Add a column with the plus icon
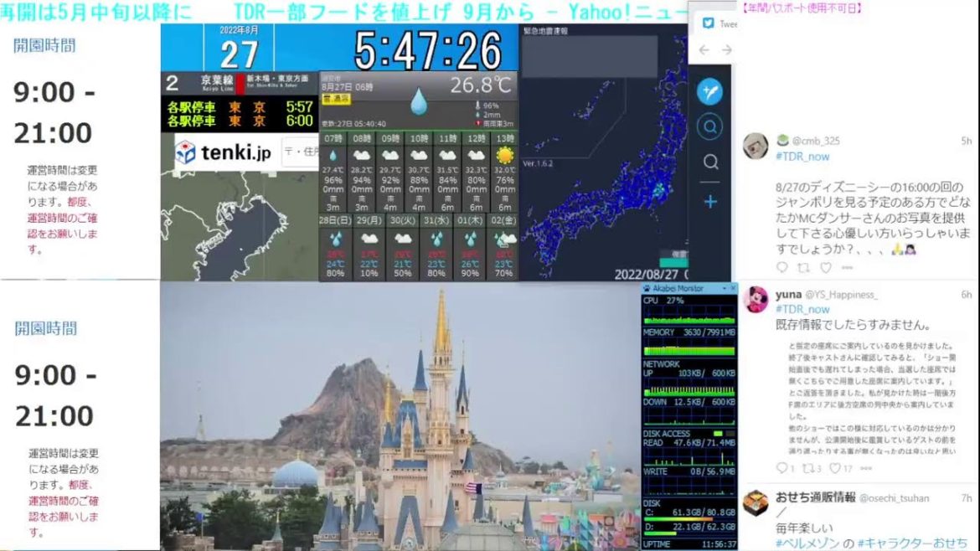 coord(710,202)
